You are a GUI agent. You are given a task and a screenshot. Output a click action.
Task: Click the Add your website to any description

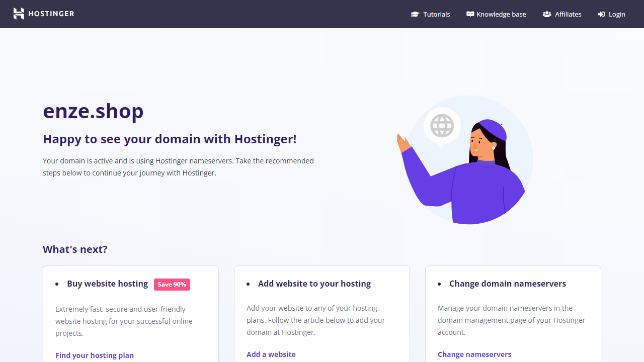tap(315, 320)
